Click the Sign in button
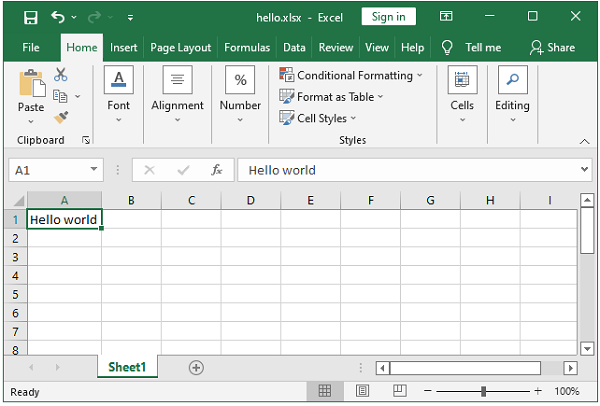This screenshot has width=600, height=406. (x=389, y=17)
